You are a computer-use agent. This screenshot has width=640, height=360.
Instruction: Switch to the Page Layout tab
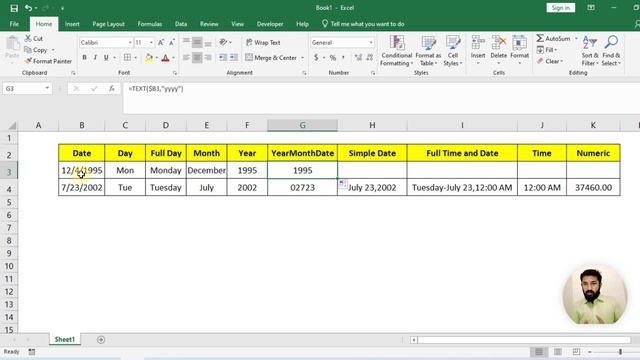(x=108, y=24)
